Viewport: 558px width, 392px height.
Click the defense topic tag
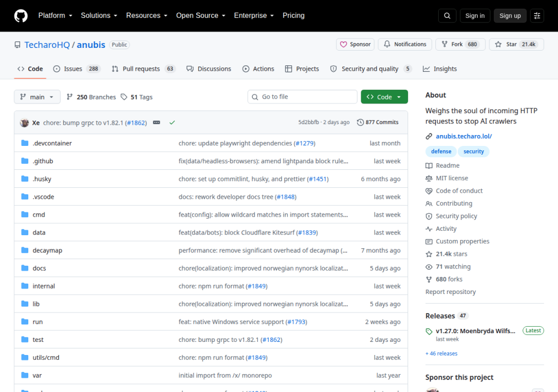[441, 151]
